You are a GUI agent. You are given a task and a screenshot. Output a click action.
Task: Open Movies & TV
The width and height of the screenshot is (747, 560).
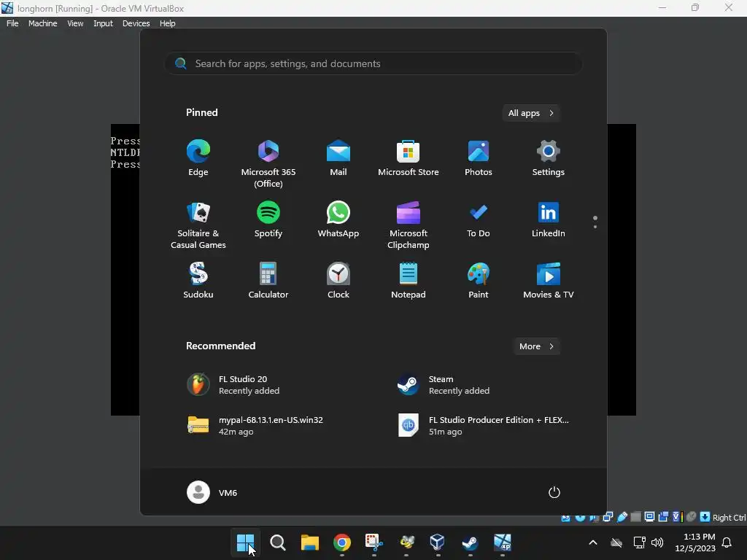click(x=549, y=281)
